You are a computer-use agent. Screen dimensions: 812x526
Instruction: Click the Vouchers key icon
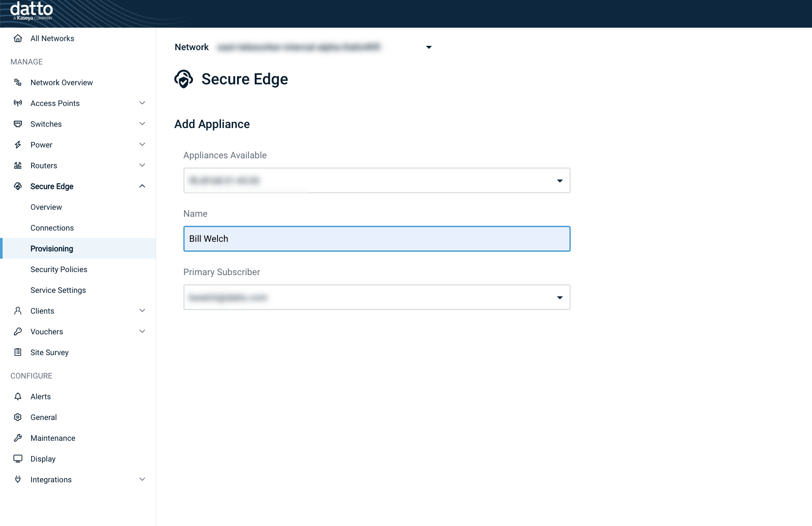pyautogui.click(x=18, y=331)
